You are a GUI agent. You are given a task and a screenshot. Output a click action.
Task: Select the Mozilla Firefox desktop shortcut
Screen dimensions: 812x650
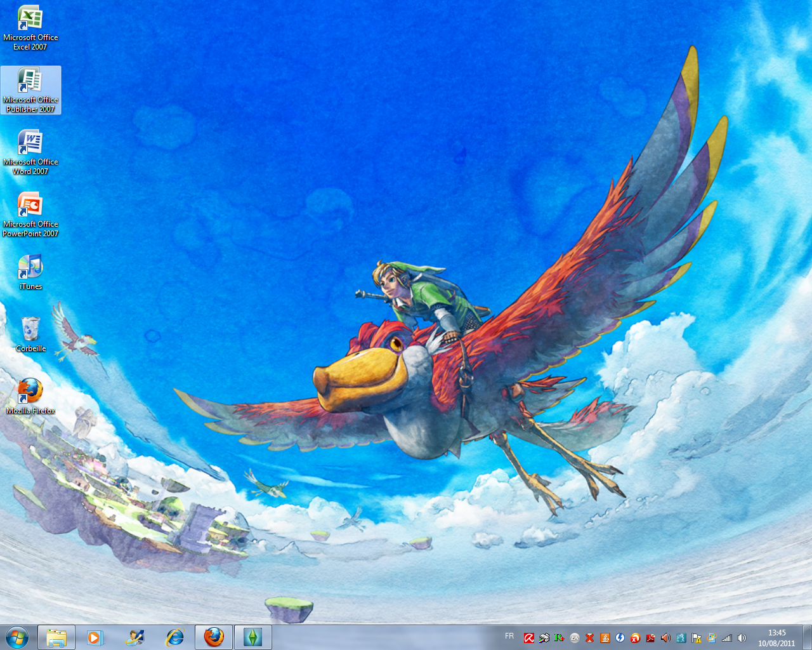pos(30,397)
